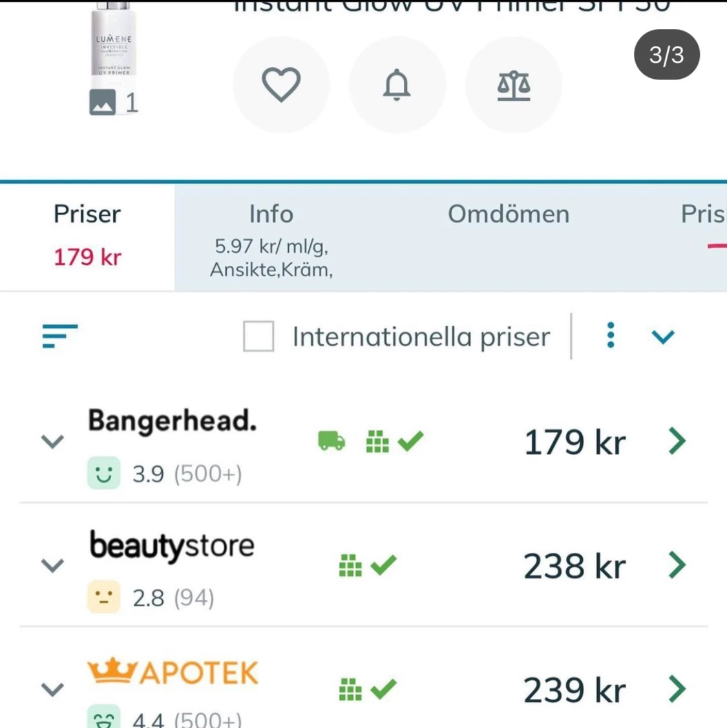Open dropdown arrow beside the three dots
Viewport: 727px width, 728px height.
(x=663, y=337)
